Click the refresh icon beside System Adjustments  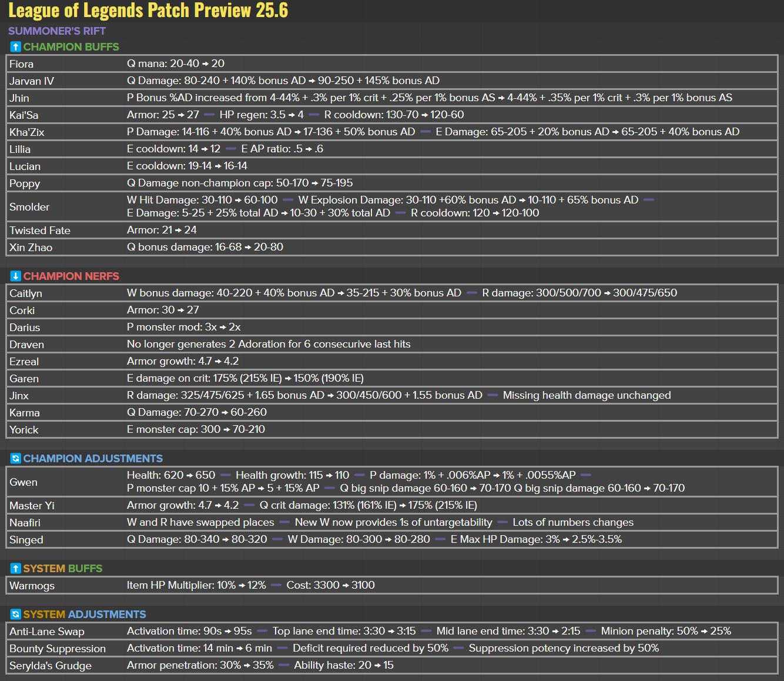coord(16,615)
